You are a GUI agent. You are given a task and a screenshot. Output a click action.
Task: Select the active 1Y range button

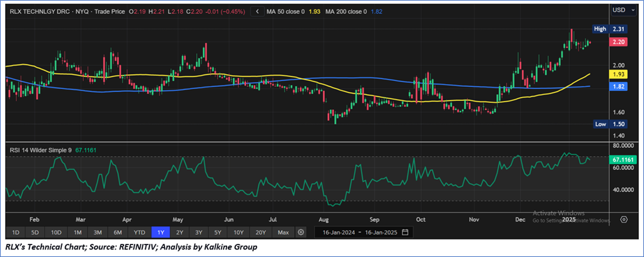click(161, 233)
